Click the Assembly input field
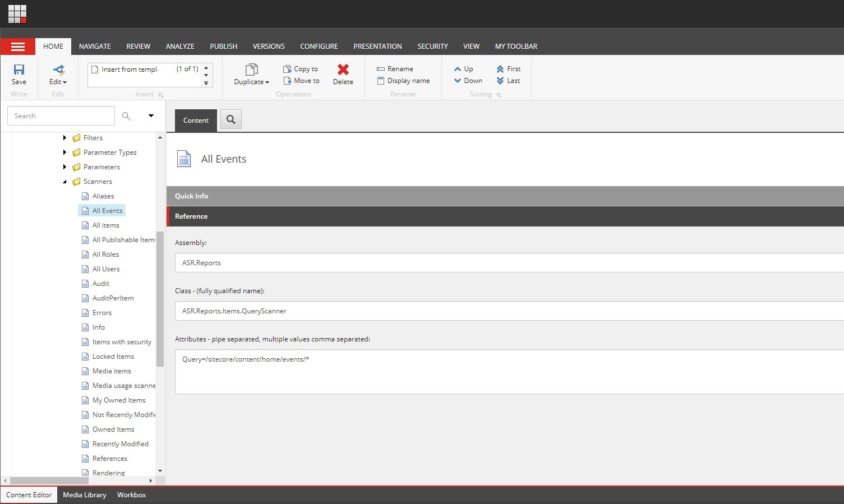This screenshot has width=844, height=504. tap(505, 263)
